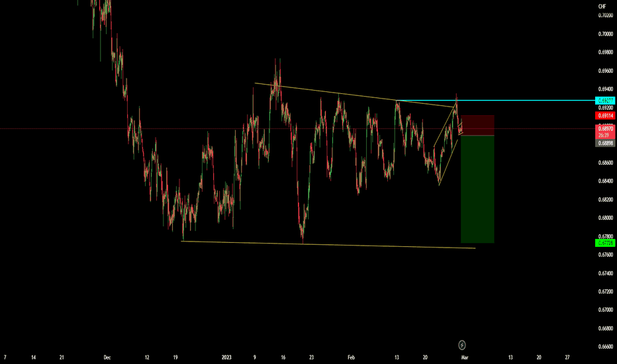617x364 pixels.
Task: Click the 7 date label on time axis
Action: [x=5, y=357]
